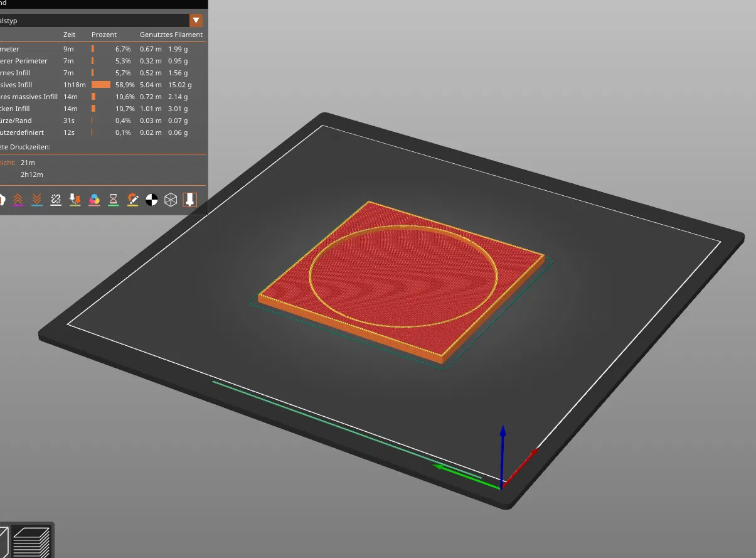Image resolution: width=756 pixels, height=558 pixels.
Task: Toggle top solid Infill row showing 2.14 g
Action: coord(102,97)
